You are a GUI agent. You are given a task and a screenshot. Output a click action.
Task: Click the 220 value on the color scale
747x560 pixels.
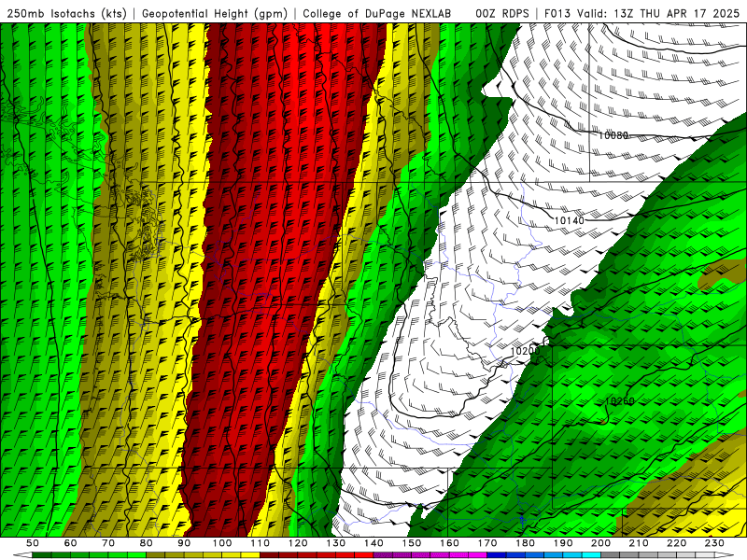click(x=677, y=543)
